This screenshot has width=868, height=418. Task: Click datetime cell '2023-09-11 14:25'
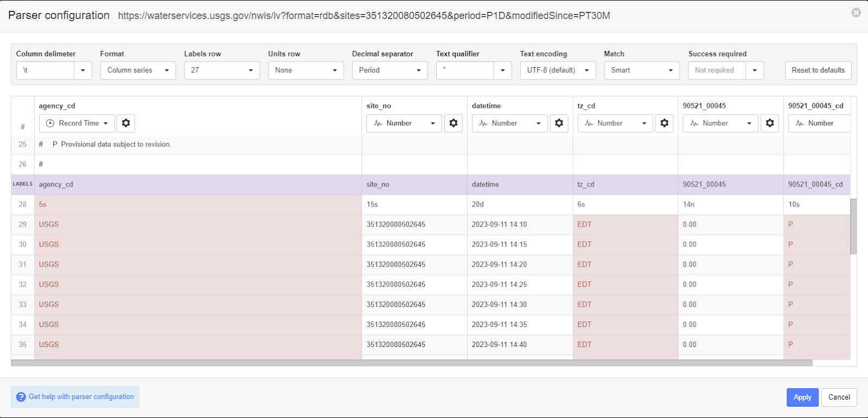click(520, 285)
